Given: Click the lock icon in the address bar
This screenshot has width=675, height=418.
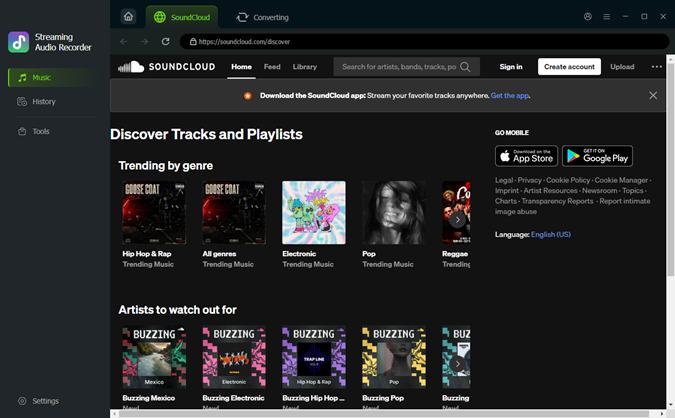Looking at the screenshot, I should coord(193,42).
